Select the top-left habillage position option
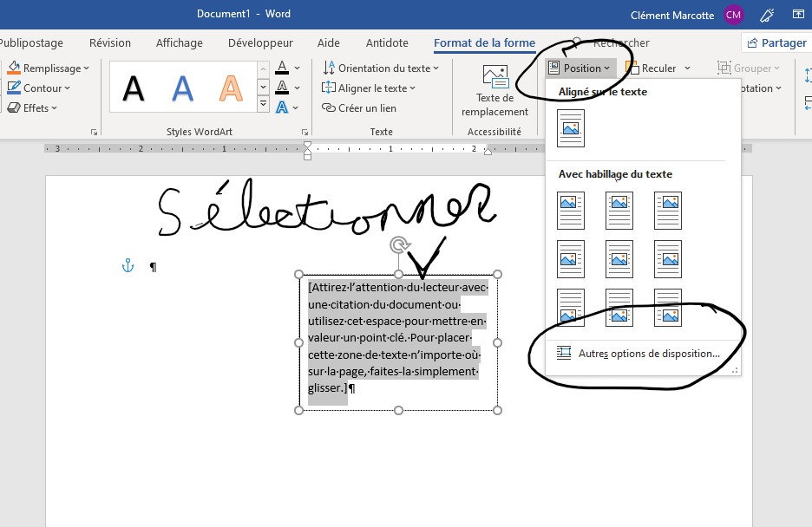Screen dimensions: 812x527 [570, 210]
